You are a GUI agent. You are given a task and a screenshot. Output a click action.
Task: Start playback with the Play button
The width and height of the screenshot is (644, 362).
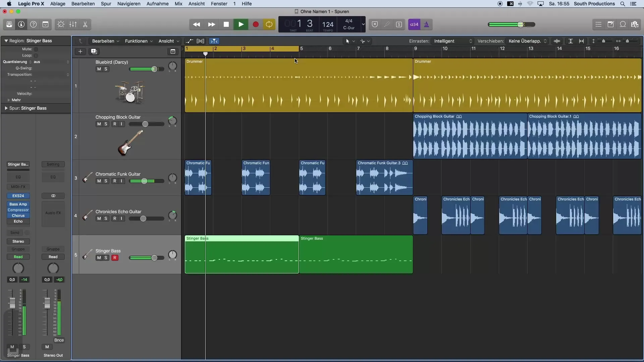(241, 24)
